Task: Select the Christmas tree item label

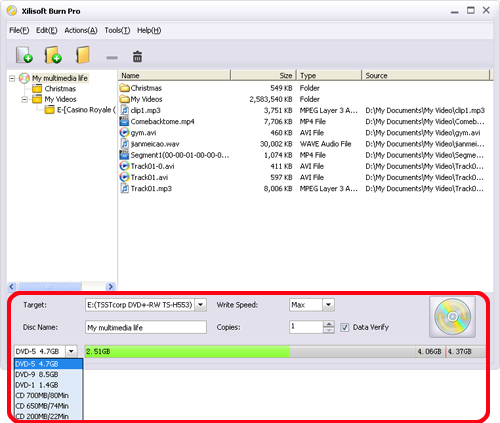Action: click(60, 89)
